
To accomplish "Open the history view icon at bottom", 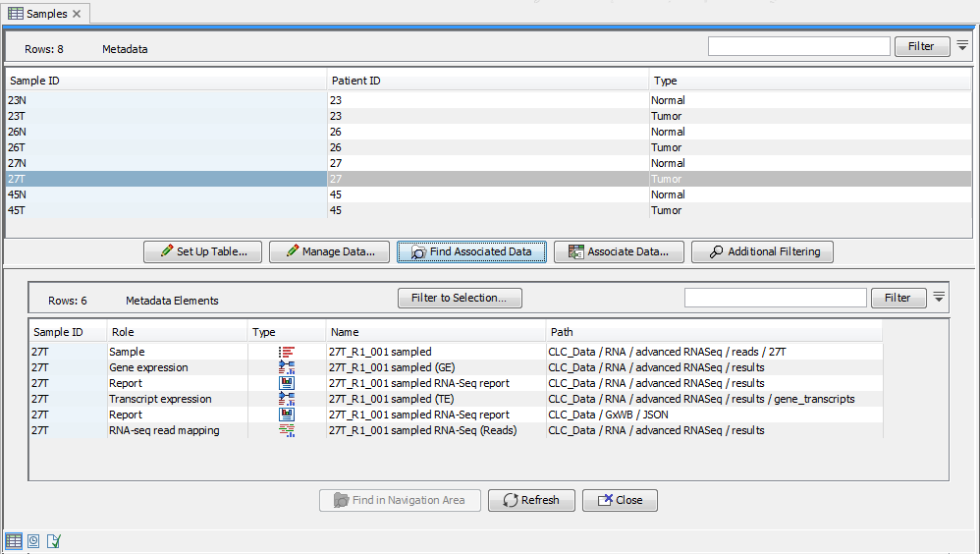I will pos(33,540).
